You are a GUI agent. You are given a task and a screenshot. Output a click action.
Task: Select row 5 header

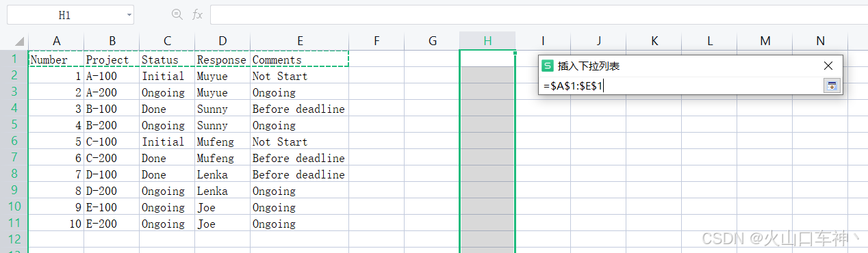14,124
